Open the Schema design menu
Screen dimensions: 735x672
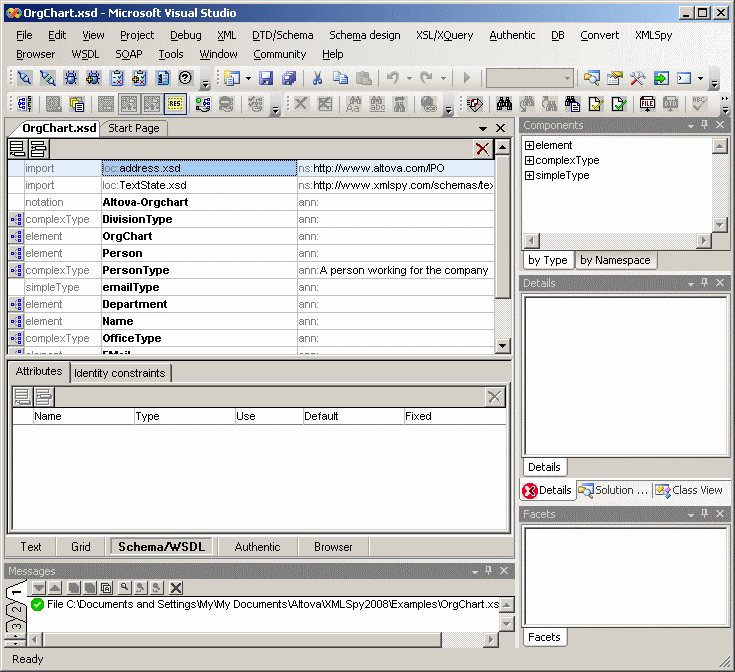pyautogui.click(x=364, y=35)
